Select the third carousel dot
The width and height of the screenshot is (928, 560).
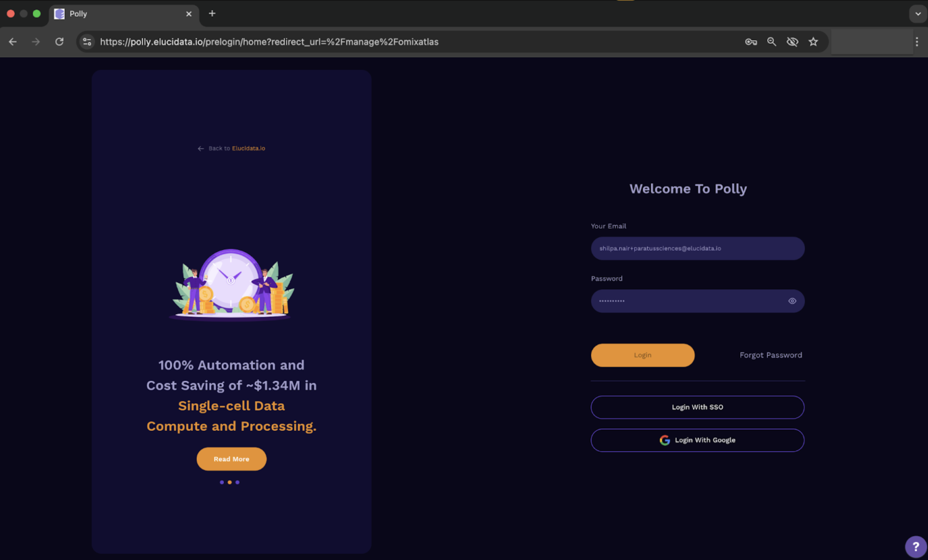pyautogui.click(x=237, y=482)
